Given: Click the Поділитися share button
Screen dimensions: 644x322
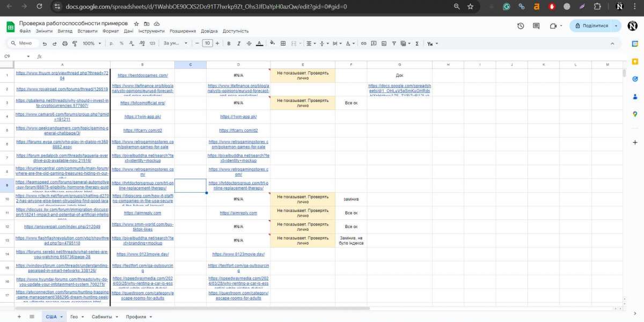Looking at the screenshot, I should tap(591, 26).
